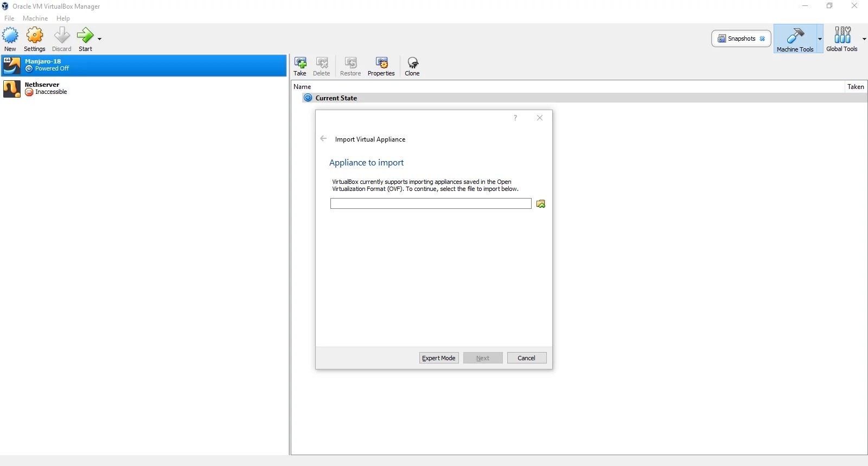Image resolution: width=868 pixels, height=466 pixels.
Task: Take a snapshot using the Take icon
Action: tap(300, 63)
